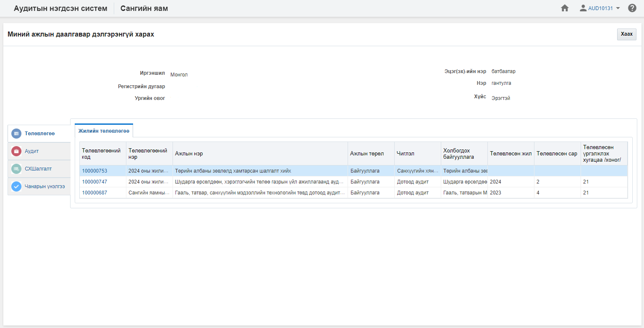
Task: Click the Аудит briefcase icon
Action: (16, 151)
